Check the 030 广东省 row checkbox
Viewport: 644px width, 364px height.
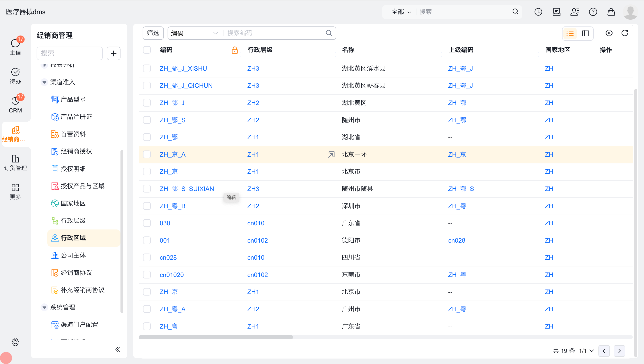coord(147,223)
